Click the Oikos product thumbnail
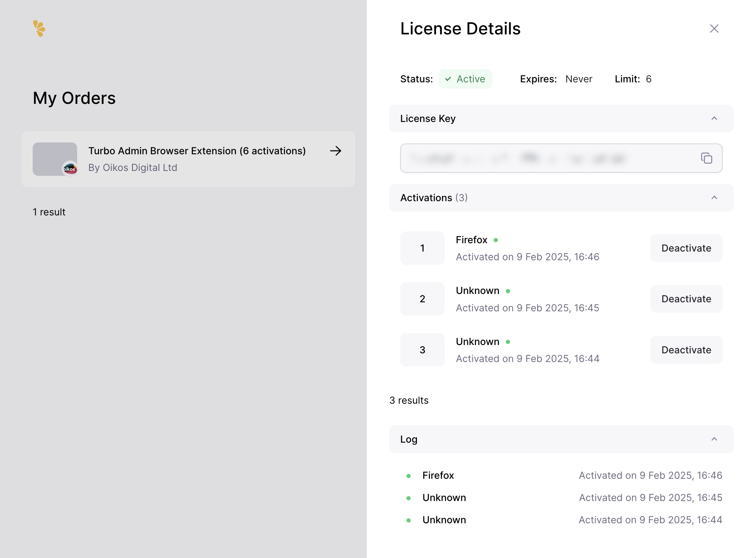 [x=55, y=159]
